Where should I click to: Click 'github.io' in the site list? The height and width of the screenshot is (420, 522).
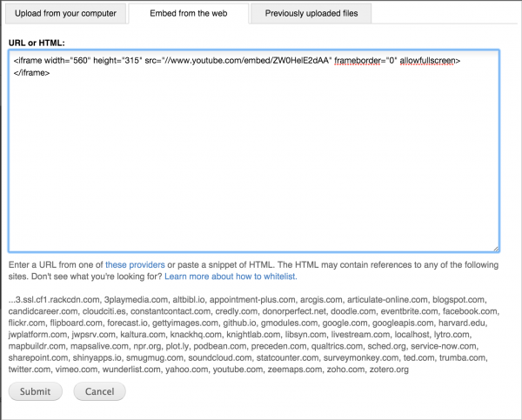(x=239, y=323)
